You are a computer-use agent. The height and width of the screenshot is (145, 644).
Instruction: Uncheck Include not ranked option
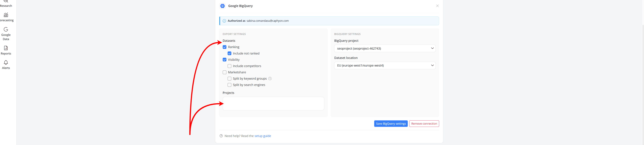click(x=229, y=53)
